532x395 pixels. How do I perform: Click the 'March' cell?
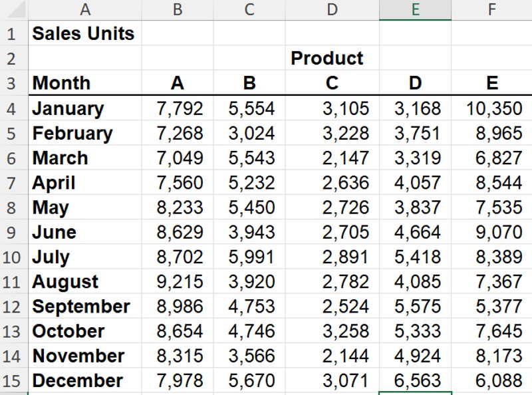click(x=85, y=158)
